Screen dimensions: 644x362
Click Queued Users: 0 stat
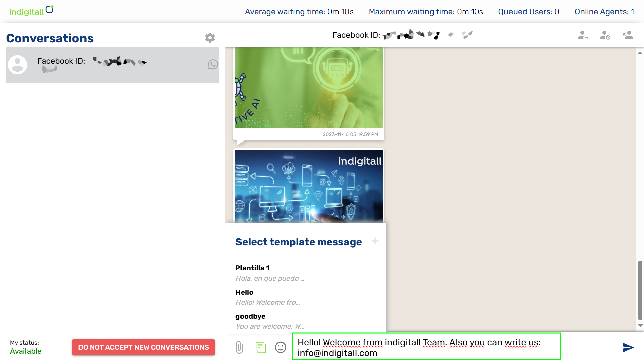(529, 12)
